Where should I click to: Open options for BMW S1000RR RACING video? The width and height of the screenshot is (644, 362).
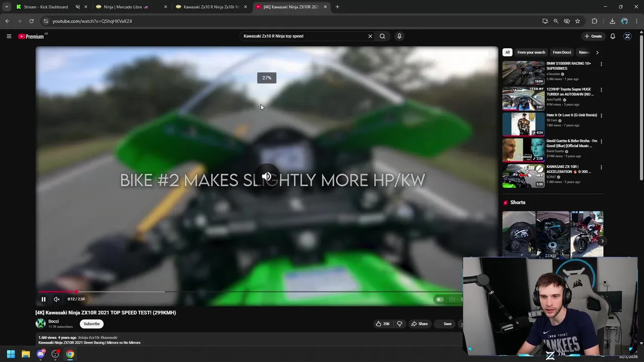[601, 64]
